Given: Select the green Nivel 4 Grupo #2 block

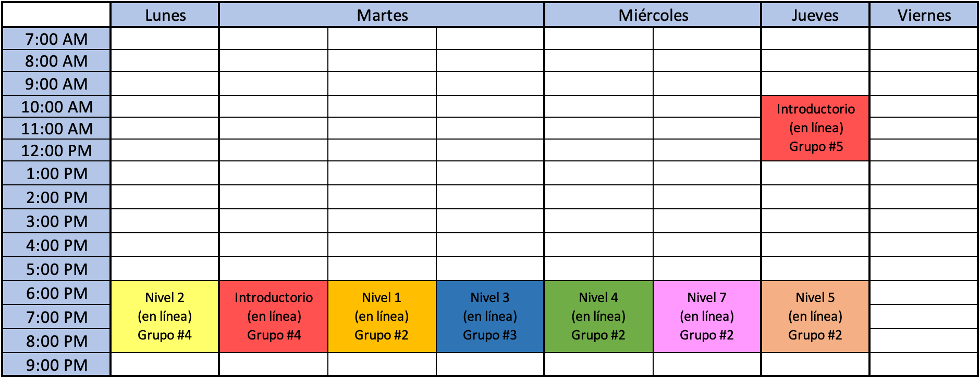Looking at the screenshot, I should coord(598,316).
